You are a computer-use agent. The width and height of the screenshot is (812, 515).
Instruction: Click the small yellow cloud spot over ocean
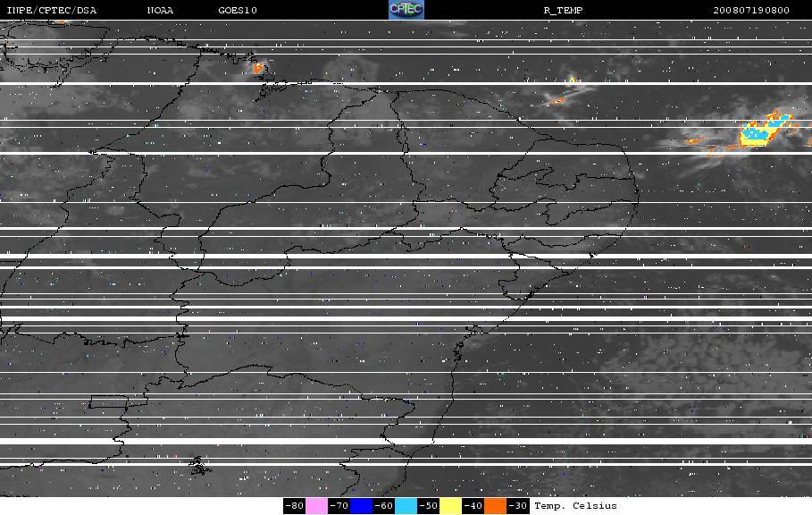(x=573, y=80)
